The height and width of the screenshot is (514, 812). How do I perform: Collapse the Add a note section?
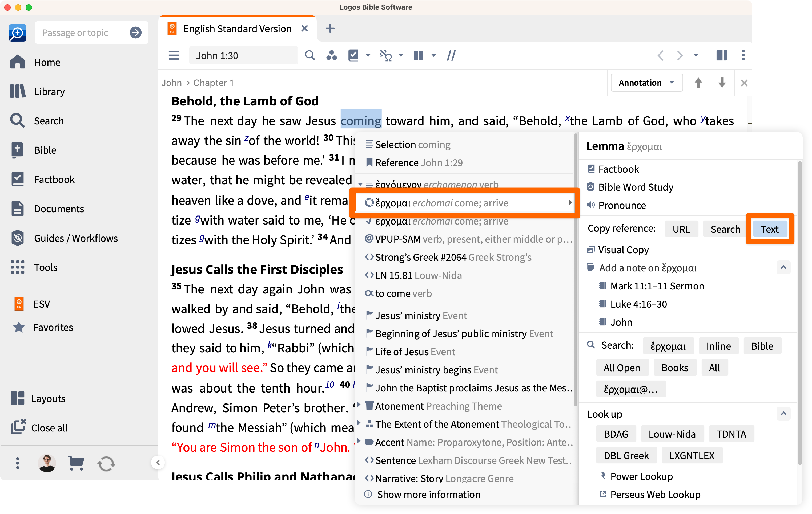784,267
